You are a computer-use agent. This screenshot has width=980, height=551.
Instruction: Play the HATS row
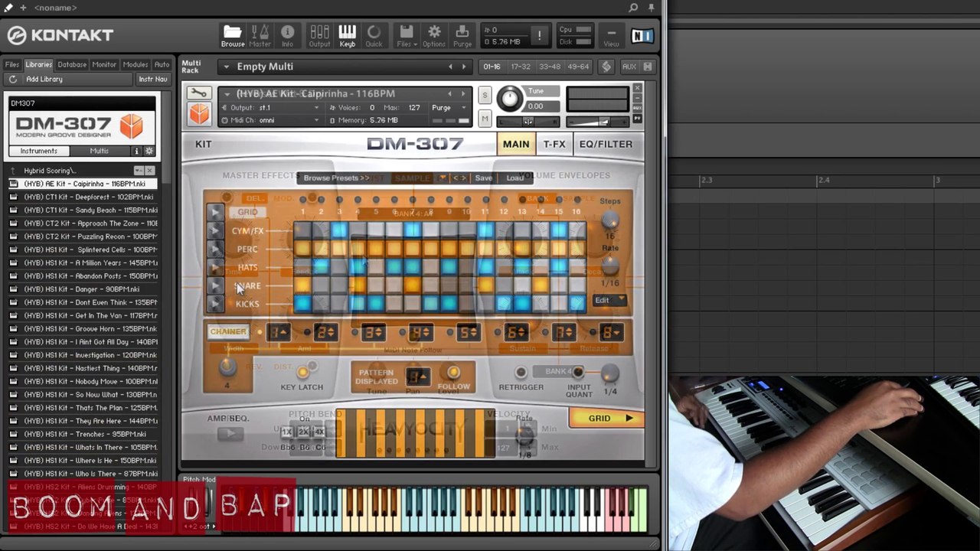[215, 267]
